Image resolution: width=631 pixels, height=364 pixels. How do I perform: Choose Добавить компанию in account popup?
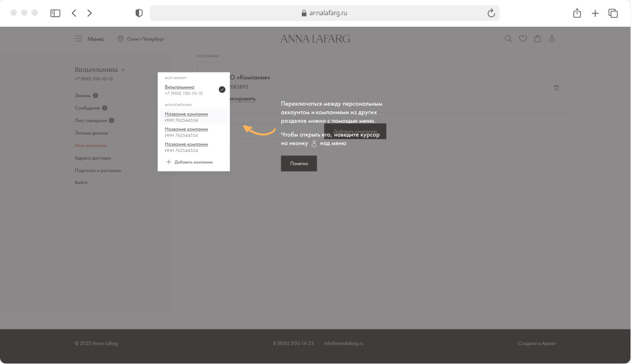tap(189, 162)
